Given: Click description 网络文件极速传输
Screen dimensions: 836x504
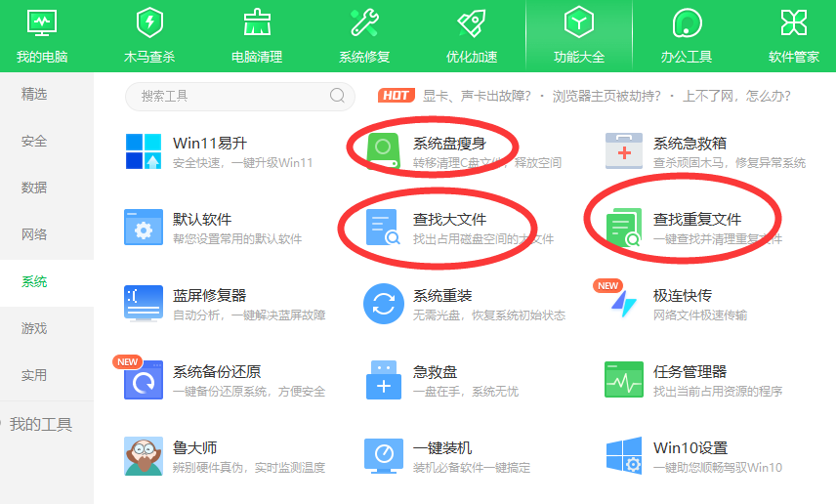Looking at the screenshot, I should [x=700, y=315].
